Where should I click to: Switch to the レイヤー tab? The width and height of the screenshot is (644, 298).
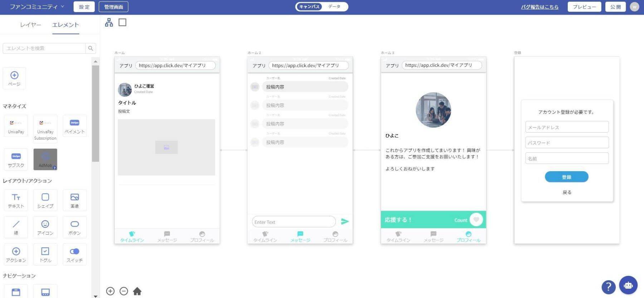(30, 25)
